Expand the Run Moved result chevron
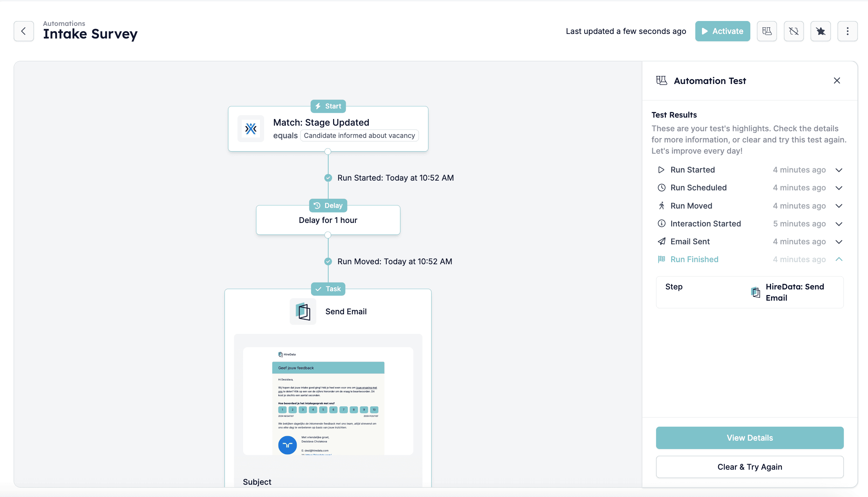The image size is (868, 497). [839, 206]
